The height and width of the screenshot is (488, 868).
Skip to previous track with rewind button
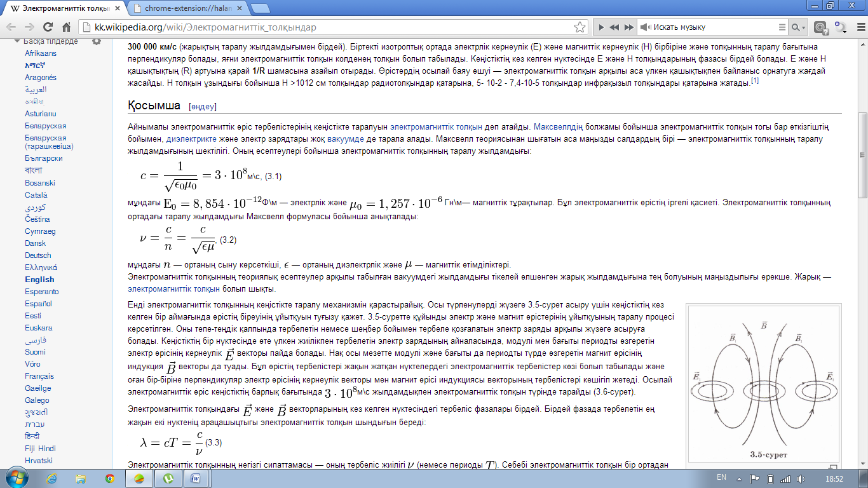pos(614,27)
